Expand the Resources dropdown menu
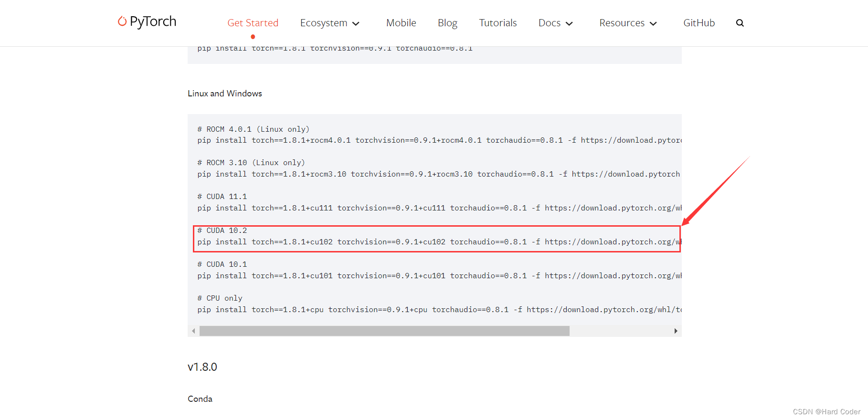 (628, 23)
